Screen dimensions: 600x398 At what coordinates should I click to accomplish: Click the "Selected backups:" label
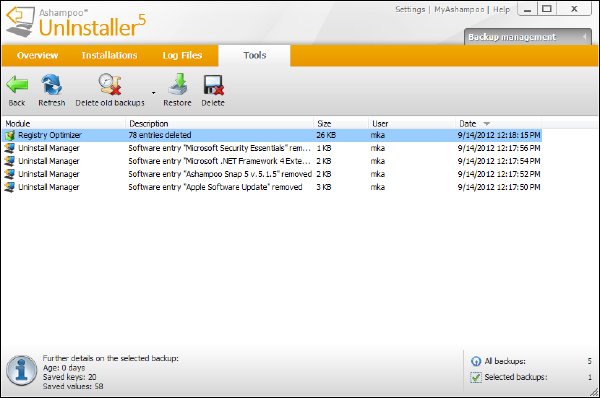[516, 377]
